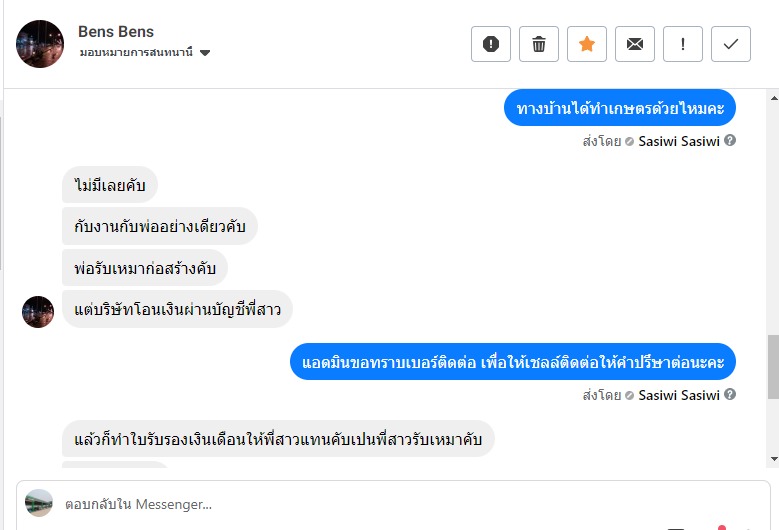Viewport: 779px width, 530px height.
Task: Click the blue message asking for contact number
Action: 513,361
